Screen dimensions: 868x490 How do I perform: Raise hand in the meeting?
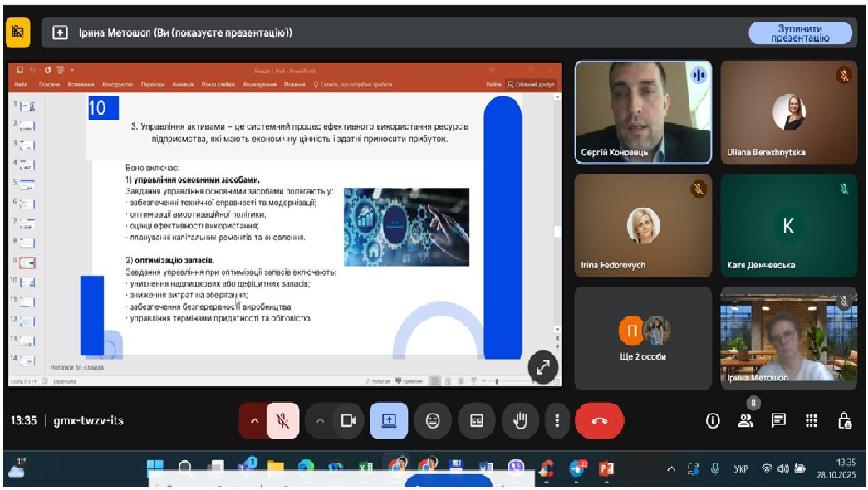click(x=520, y=421)
